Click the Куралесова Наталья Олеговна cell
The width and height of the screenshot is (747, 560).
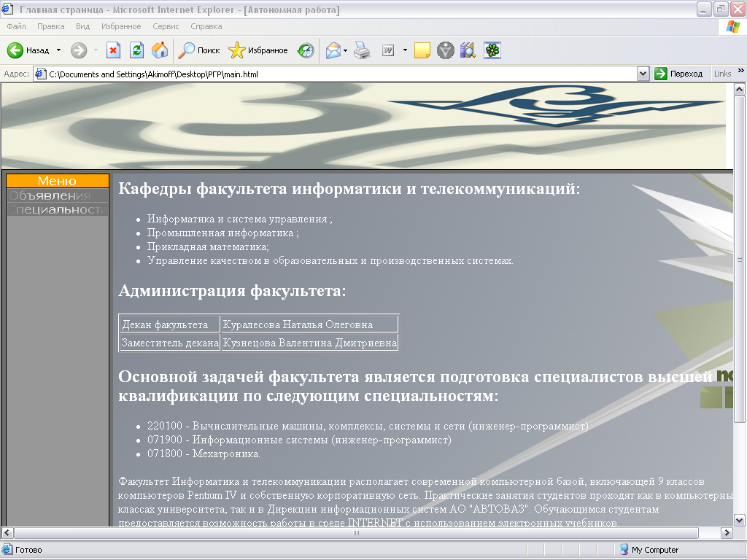[x=309, y=324]
